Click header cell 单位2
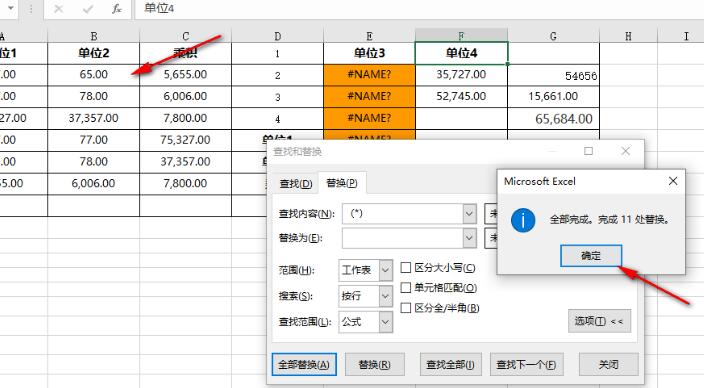 point(93,53)
